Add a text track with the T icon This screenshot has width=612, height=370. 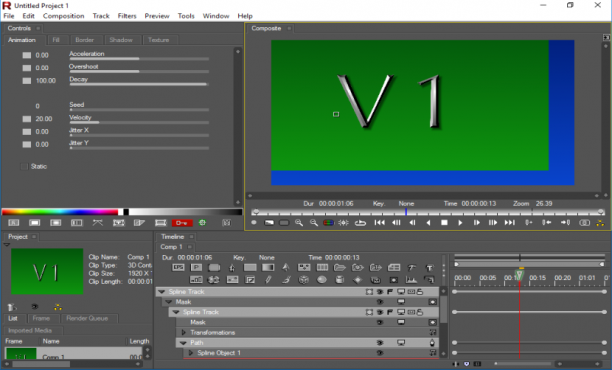429,268
